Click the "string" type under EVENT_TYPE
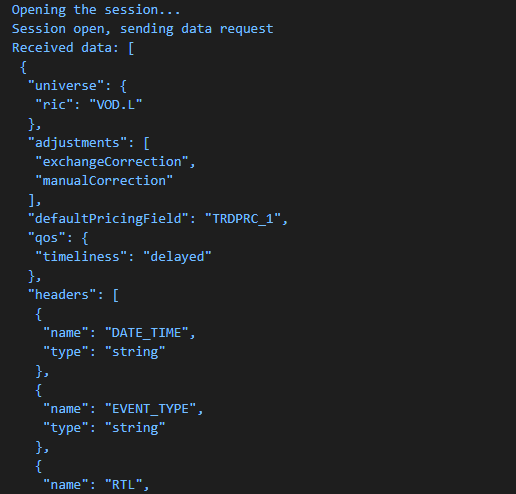The width and height of the screenshot is (516, 494). click(135, 428)
